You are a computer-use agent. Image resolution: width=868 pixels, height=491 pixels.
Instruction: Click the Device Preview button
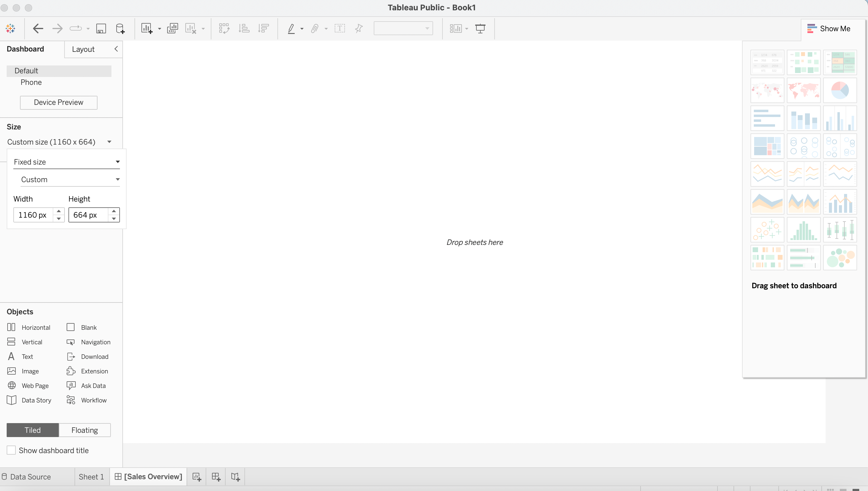point(59,102)
